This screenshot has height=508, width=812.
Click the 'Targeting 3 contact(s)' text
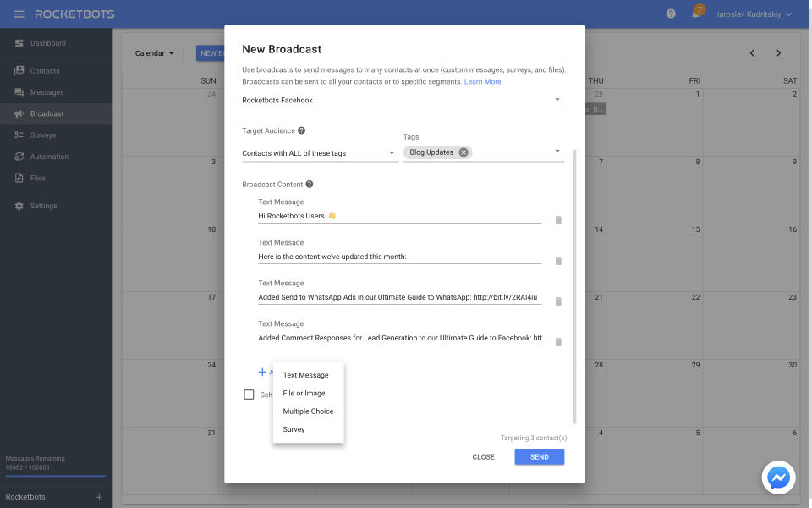(534, 438)
